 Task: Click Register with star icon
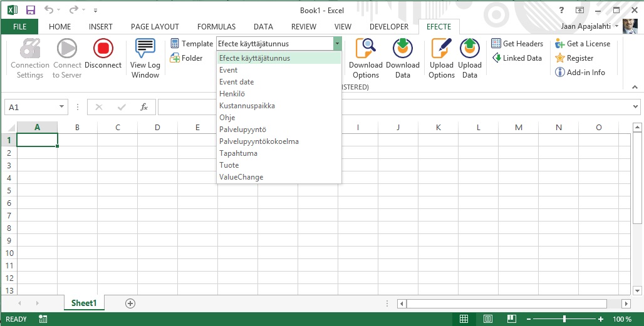click(x=574, y=58)
